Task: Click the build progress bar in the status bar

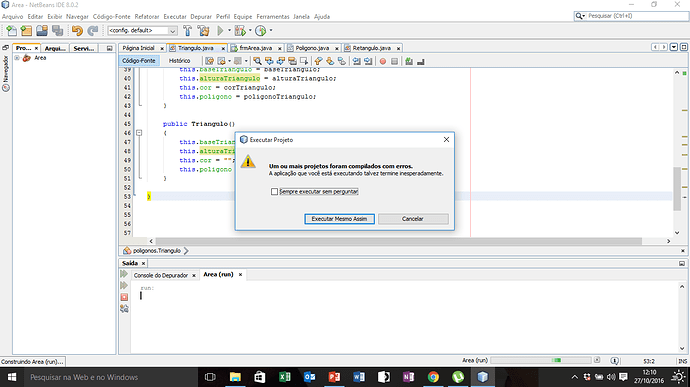Action: click(x=541, y=361)
